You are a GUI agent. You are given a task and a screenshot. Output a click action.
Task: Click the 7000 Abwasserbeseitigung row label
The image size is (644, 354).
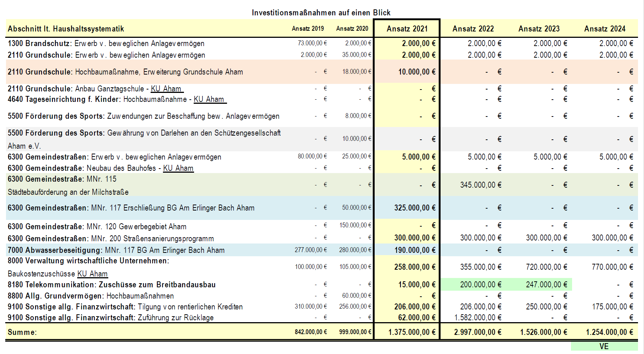[x=116, y=250]
